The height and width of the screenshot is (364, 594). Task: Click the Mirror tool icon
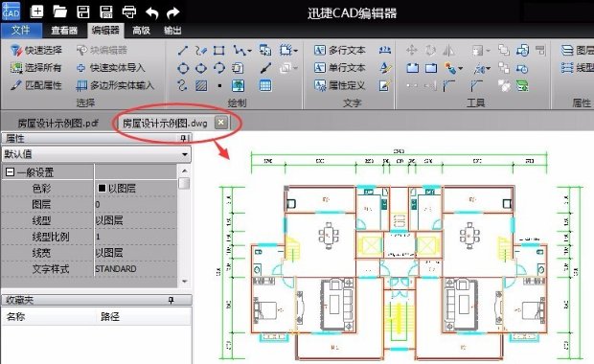click(x=449, y=50)
